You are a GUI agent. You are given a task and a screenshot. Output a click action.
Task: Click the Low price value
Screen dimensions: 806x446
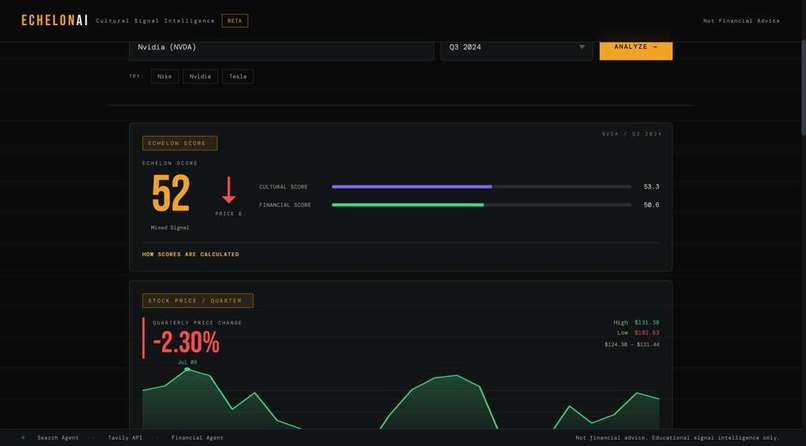click(x=647, y=333)
